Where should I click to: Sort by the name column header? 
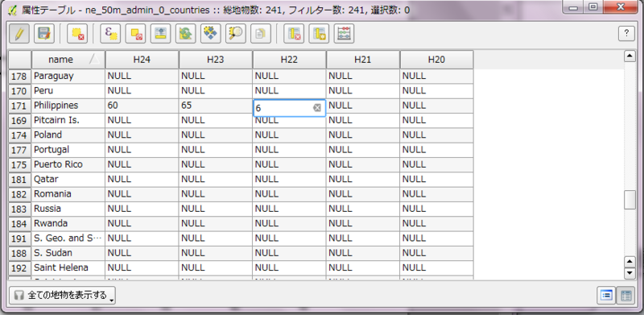pyautogui.click(x=68, y=60)
